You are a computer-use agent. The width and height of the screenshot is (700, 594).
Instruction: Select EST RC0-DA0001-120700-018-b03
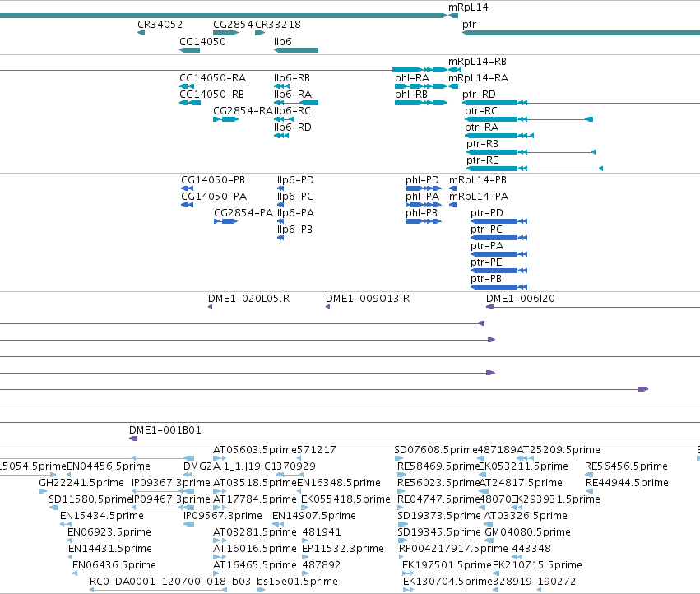coord(158,591)
